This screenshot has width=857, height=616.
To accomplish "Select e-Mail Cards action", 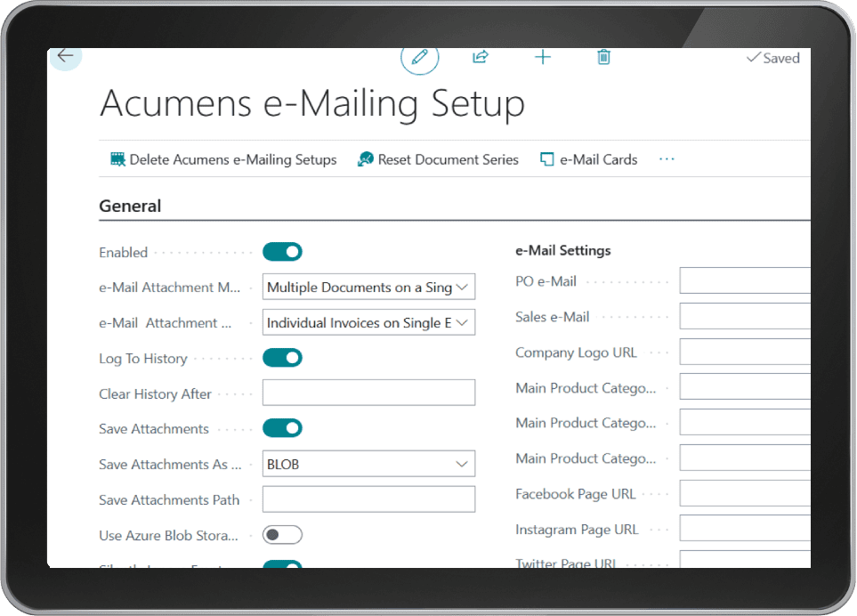I will pos(588,159).
